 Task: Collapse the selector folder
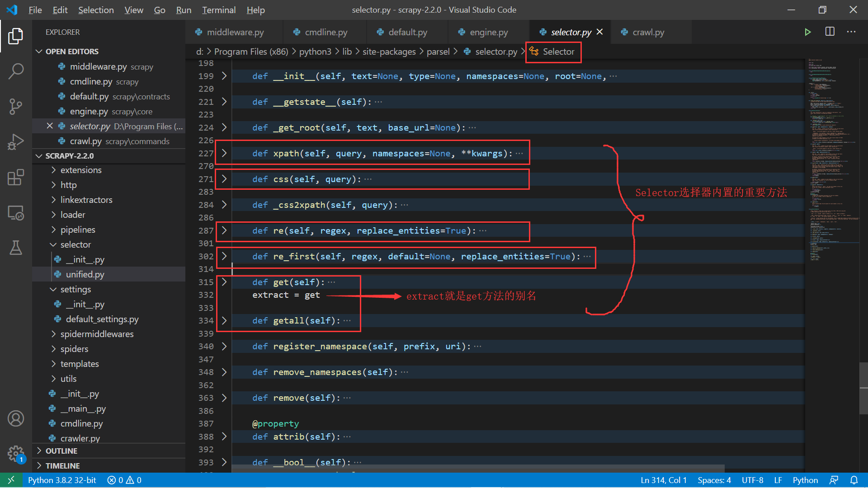pyautogui.click(x=108, y=244)
